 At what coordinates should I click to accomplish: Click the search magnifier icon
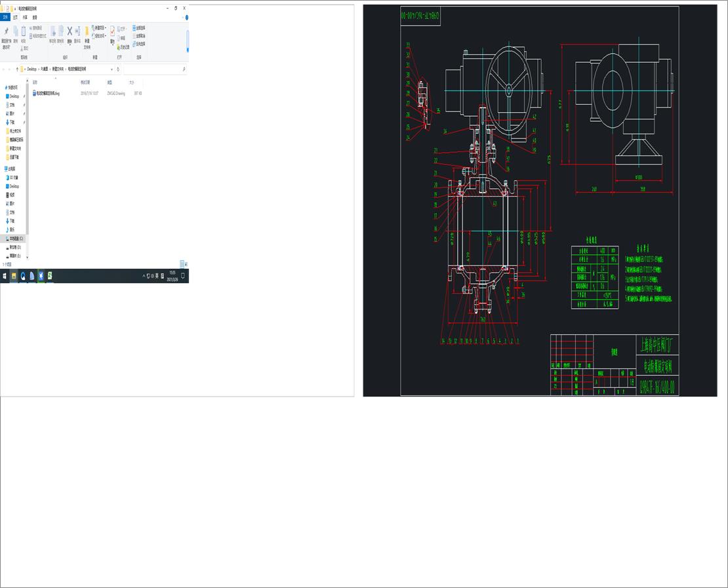click(x=184, y=69)
